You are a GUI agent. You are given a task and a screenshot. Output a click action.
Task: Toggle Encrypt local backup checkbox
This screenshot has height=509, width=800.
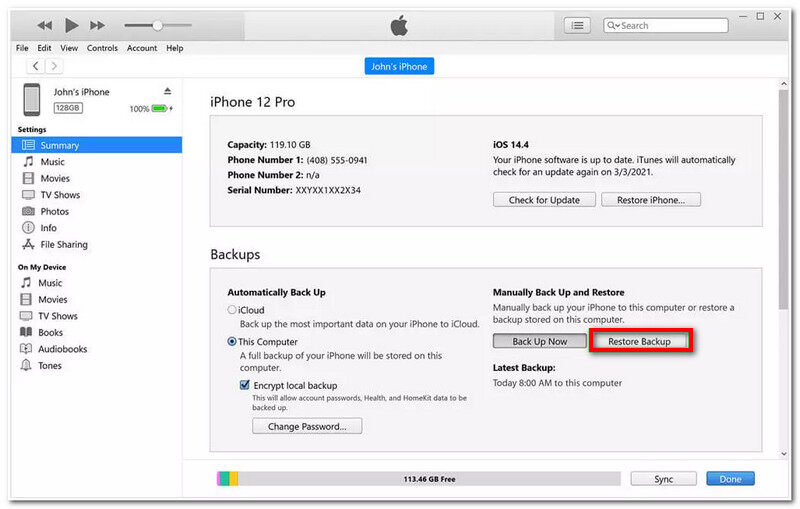click(245, 385)
